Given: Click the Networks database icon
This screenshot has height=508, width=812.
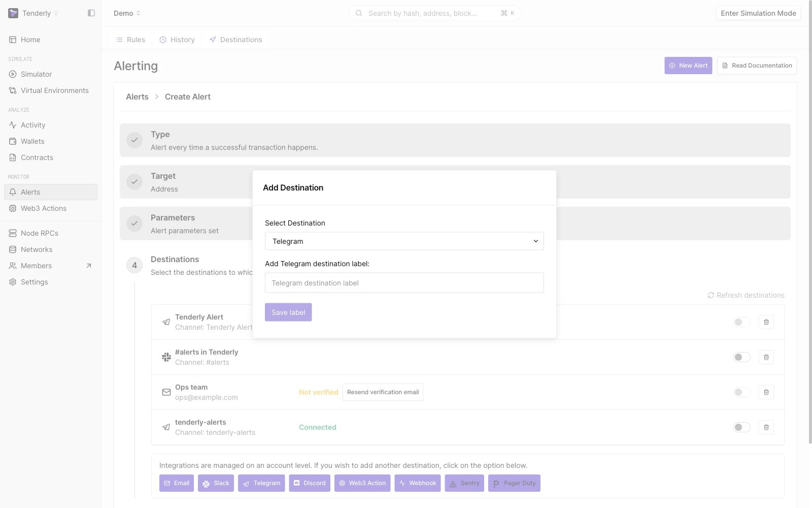Looking at the screenshot, I should tap(13, 249).
